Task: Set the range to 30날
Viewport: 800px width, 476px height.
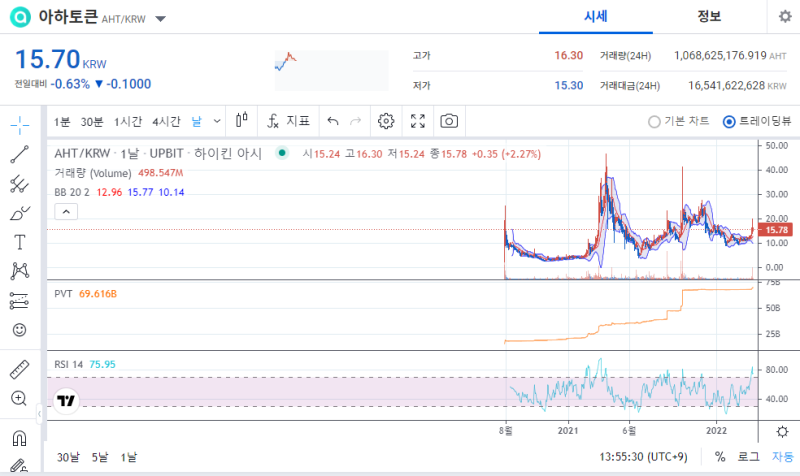Action: click(x=68, y=457)
